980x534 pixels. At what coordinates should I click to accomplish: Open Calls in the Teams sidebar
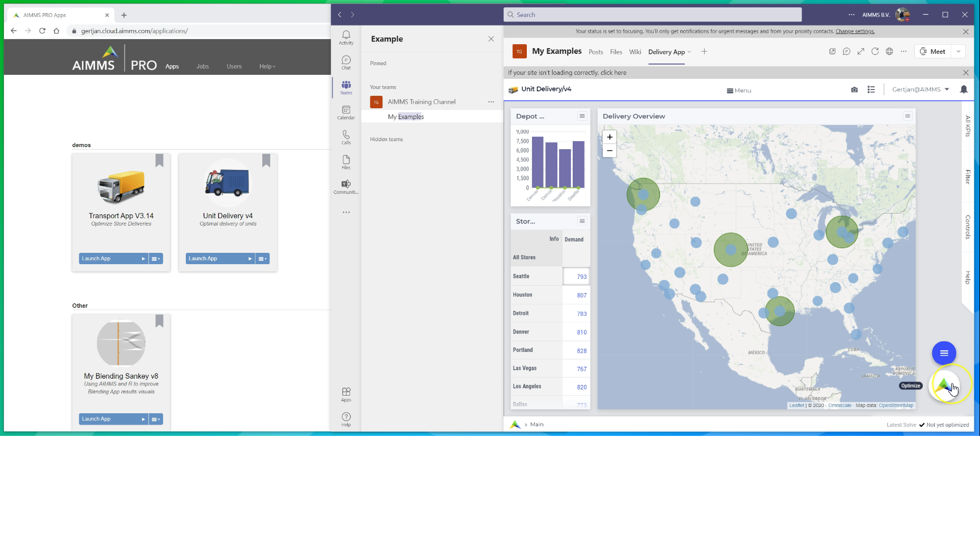click(346, 137)
